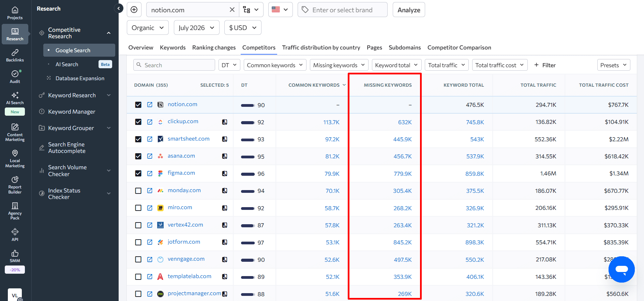This screenshot has height=301, width=644.
Task: Clear the notion.com domain field
Action: click(x=232, y=10)
